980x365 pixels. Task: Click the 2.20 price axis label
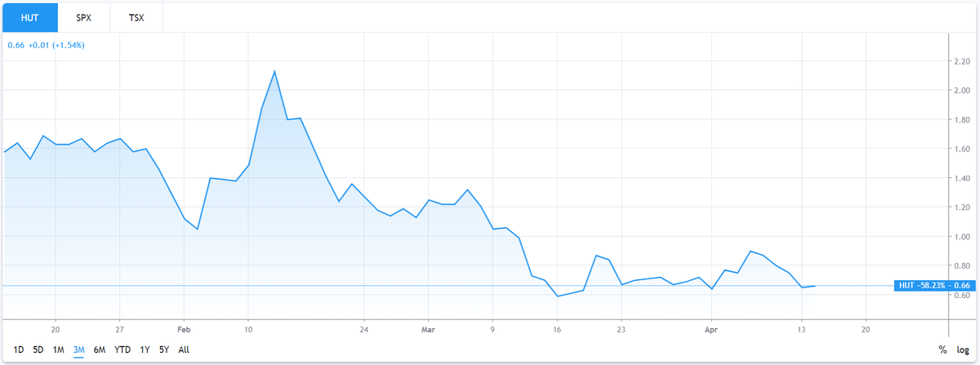pos(961,61)
